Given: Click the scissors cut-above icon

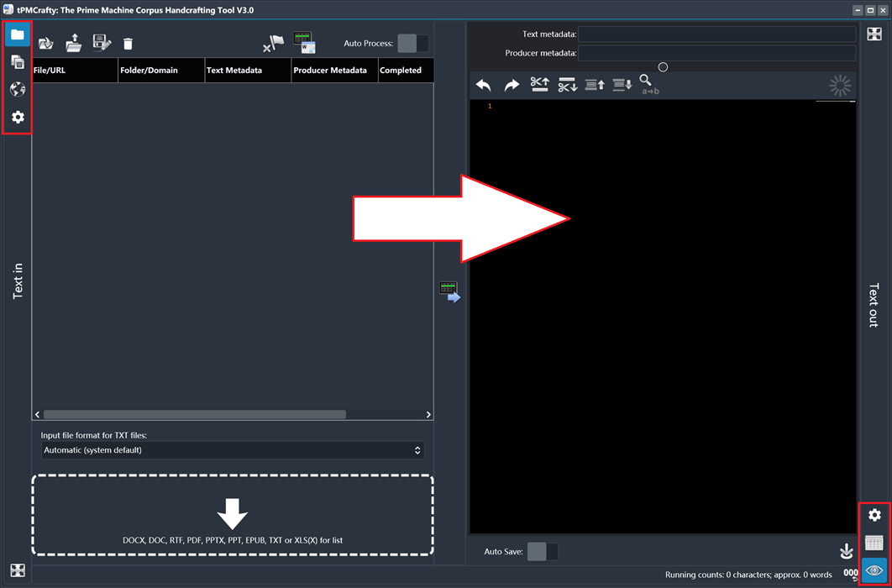Looking at the screenshot, I should click(539, 85).
